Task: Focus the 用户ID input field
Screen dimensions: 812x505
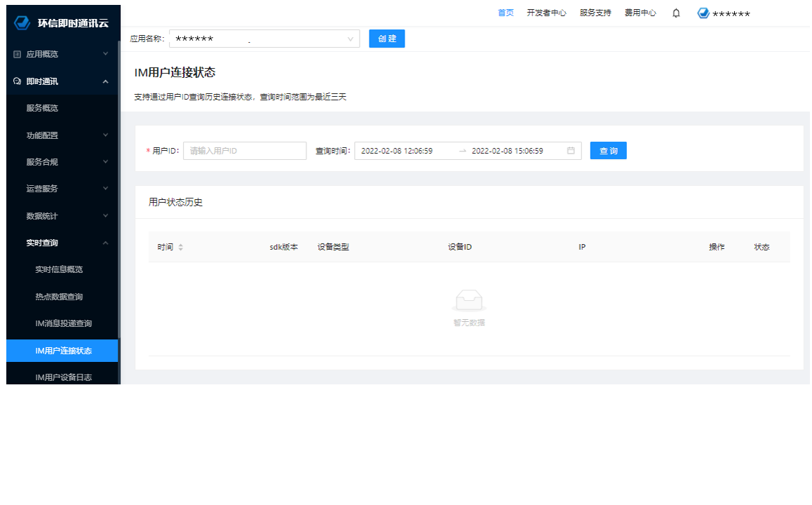Action: point(245,151)
